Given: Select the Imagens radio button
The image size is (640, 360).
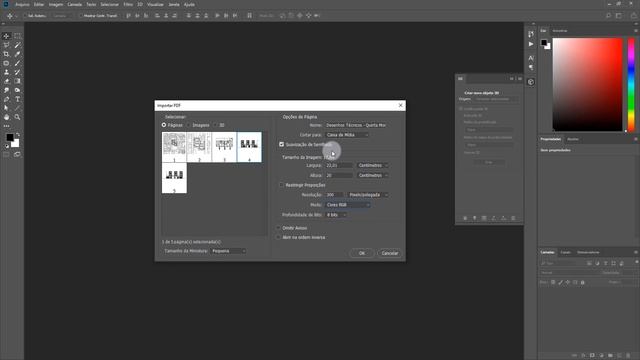Looking at the screenshot, I should click(189, 125).
